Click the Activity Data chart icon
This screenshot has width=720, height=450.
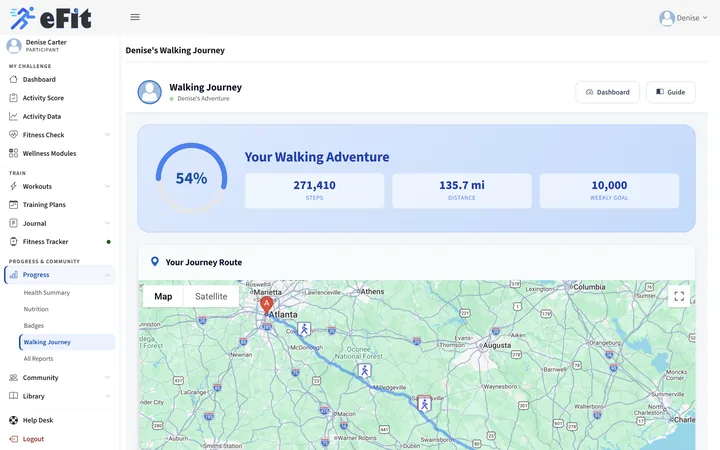(x=13, y=116)
